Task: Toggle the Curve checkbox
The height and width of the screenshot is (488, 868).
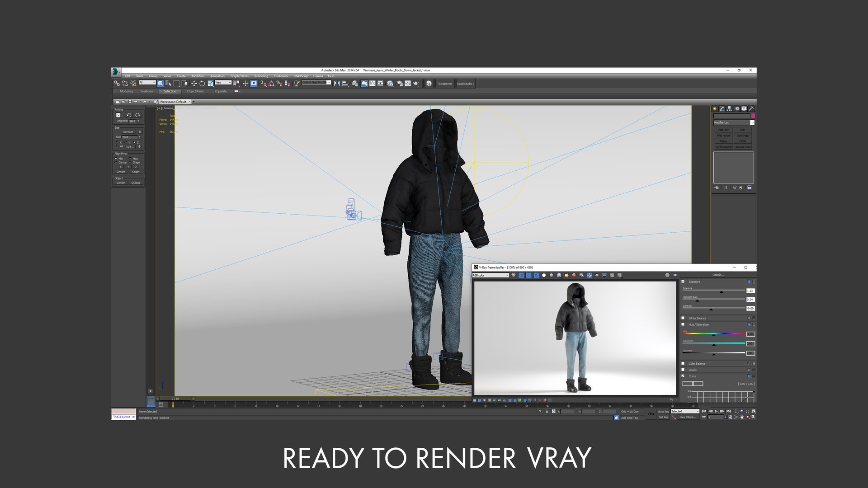Action: pyautogui.click(x=683, y=376)
